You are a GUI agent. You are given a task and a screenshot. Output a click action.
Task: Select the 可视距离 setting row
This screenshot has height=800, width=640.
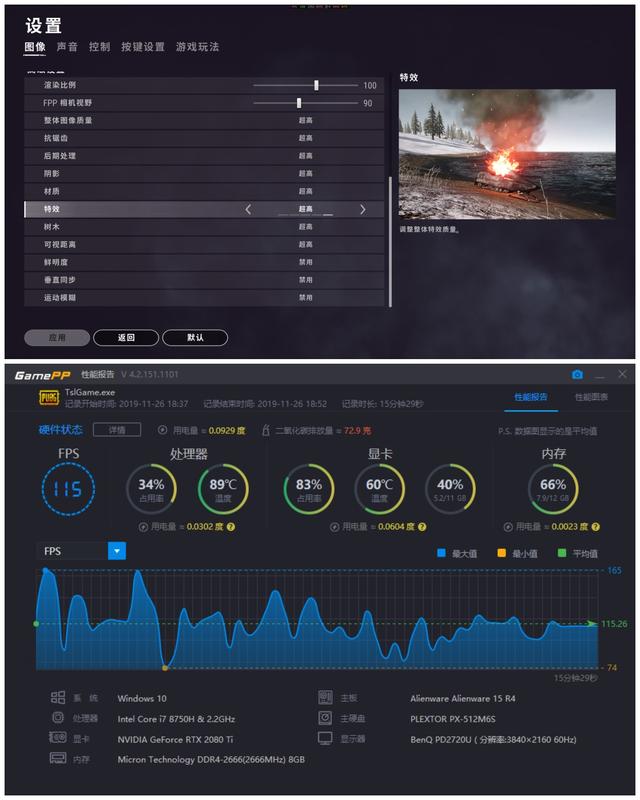[204, 245]
